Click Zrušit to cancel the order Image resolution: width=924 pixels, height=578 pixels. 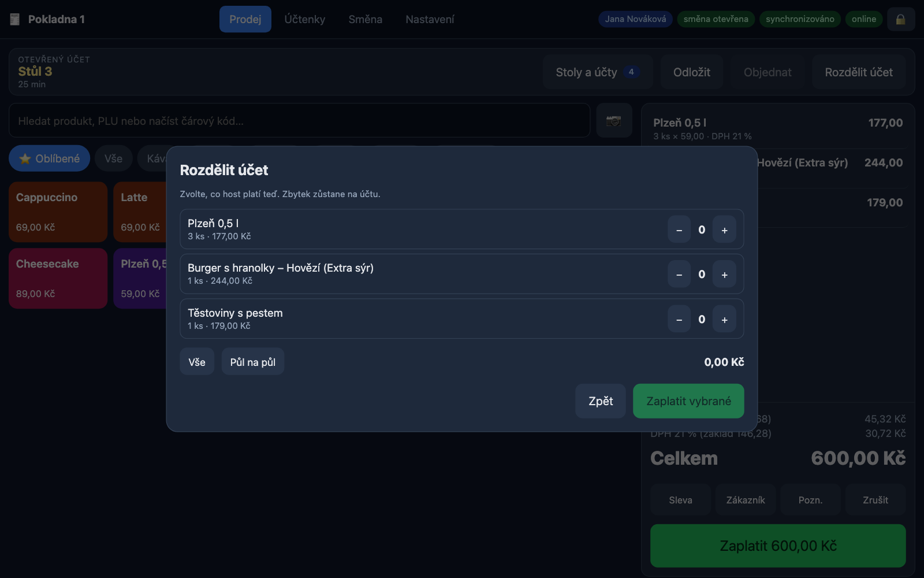click(x=875, y=500)
